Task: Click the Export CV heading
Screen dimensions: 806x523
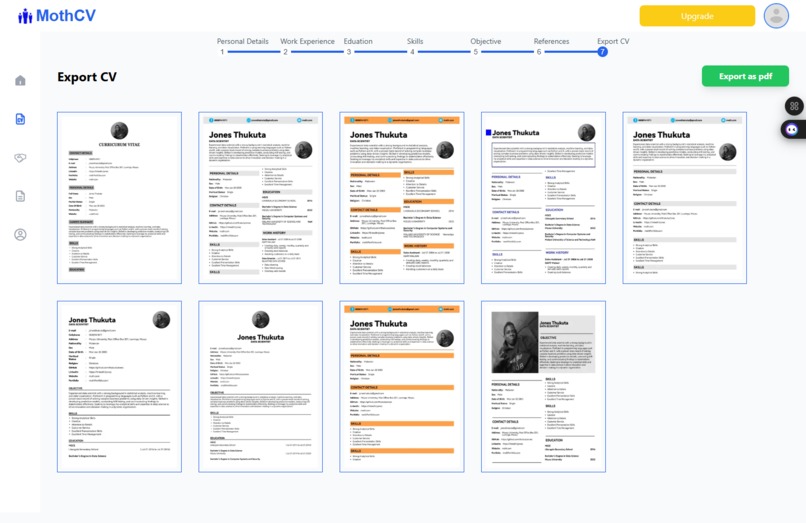Action: (x=87, y=77)
